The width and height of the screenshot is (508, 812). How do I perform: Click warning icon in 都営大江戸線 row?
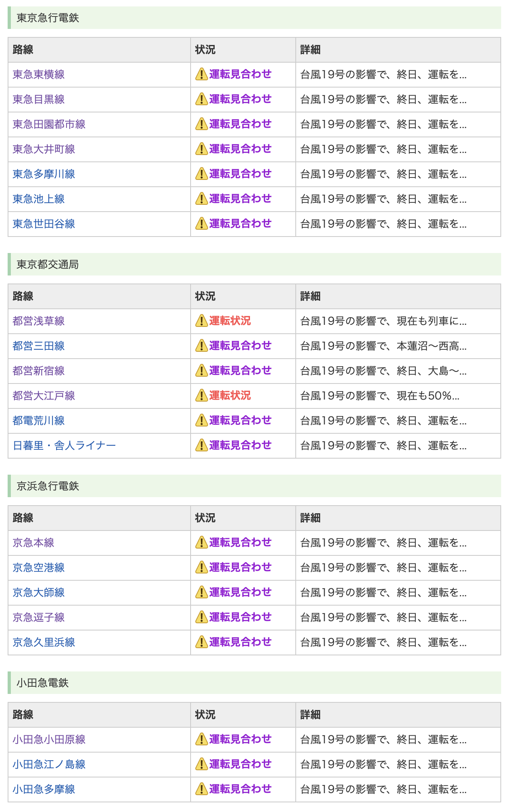pyautogui.click(x=201, y=396)
